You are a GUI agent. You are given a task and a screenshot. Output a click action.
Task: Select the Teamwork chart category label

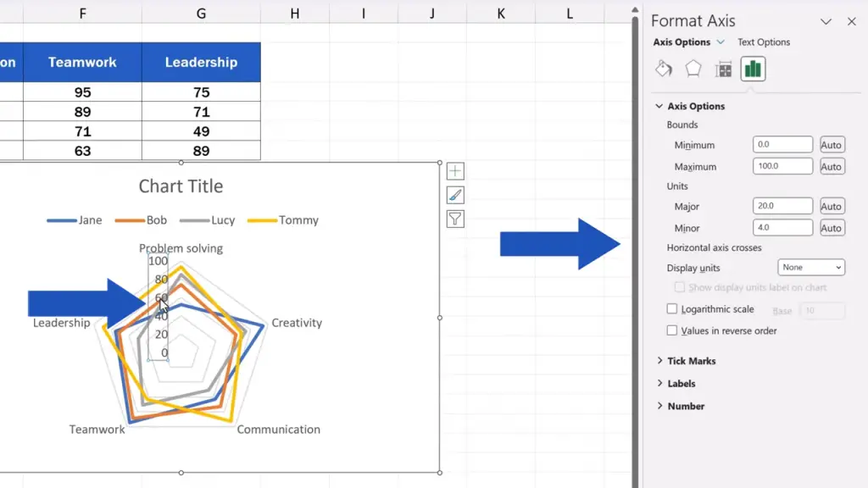(x=97, y=430)
